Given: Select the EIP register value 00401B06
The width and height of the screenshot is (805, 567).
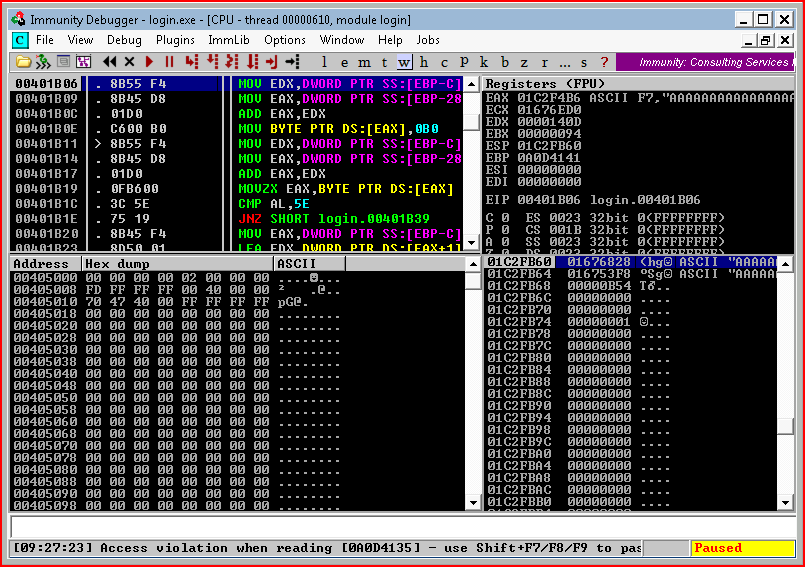Looking at the screenshot, I should point(549,200).
